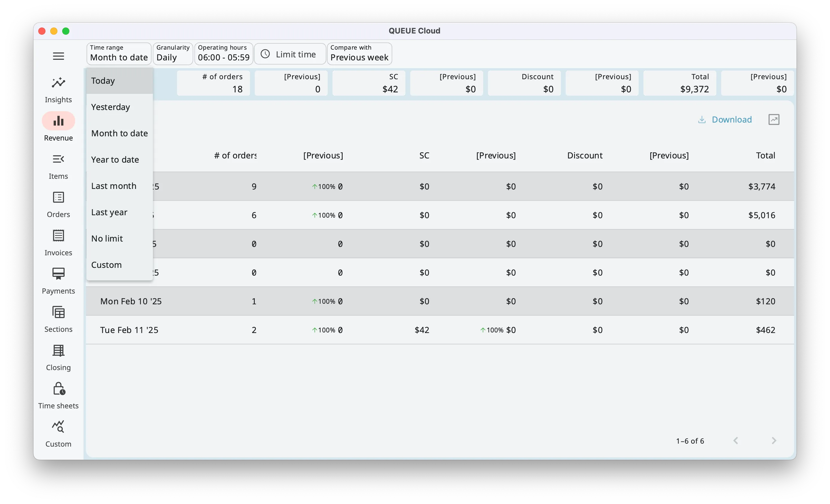The height and width of the screenshot is (504, 830).
Task: Toggle the Limit time filter
Action: point(290,54)
